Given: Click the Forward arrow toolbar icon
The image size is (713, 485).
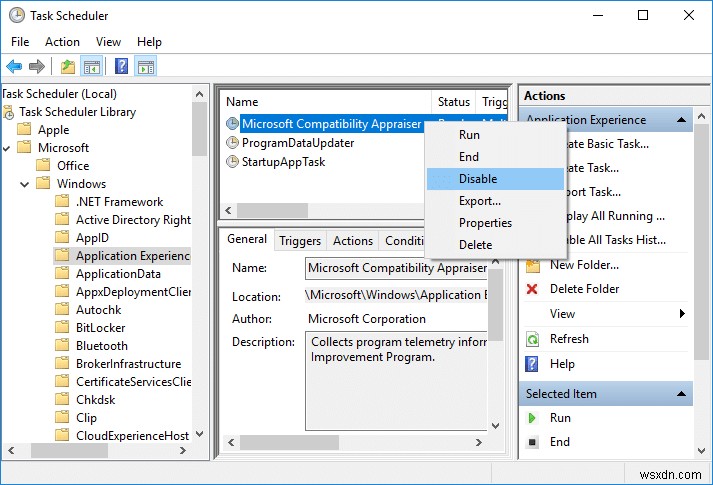Looking at the screenshot, I should coord(37,67).
